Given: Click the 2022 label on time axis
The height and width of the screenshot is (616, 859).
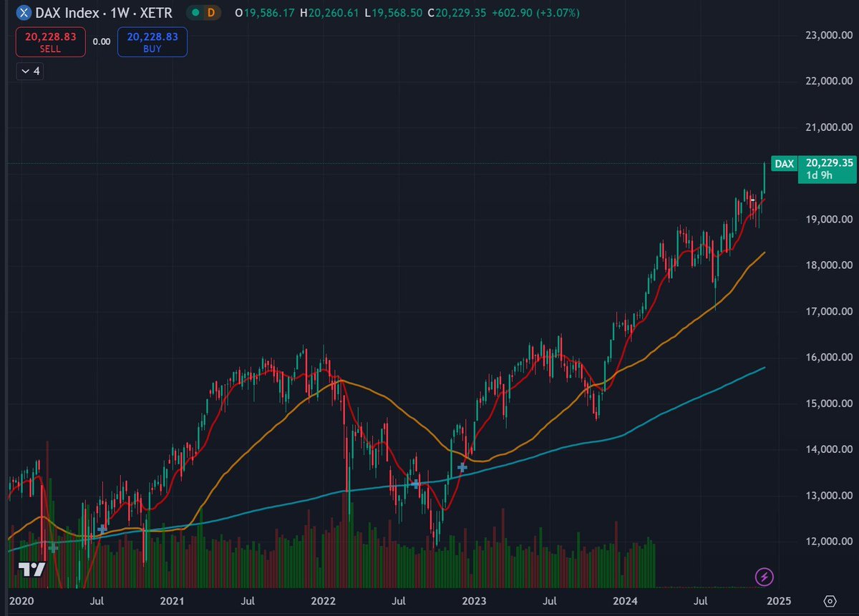Looking at the screenshot, I should (x=323, y=600).
